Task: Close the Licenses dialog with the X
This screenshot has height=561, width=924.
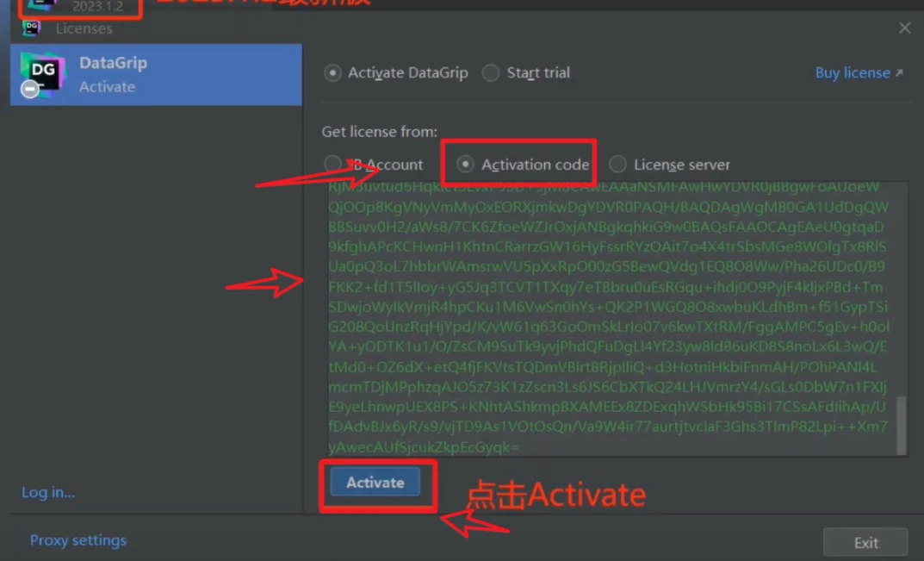Action: pyautogui.click(x=904, y=28)
